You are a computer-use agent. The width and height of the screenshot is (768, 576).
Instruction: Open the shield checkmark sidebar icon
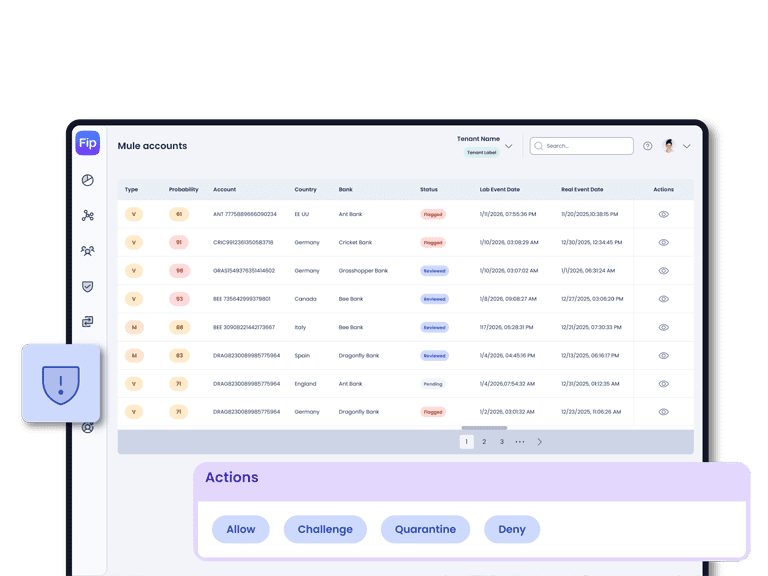click(88, 287)
